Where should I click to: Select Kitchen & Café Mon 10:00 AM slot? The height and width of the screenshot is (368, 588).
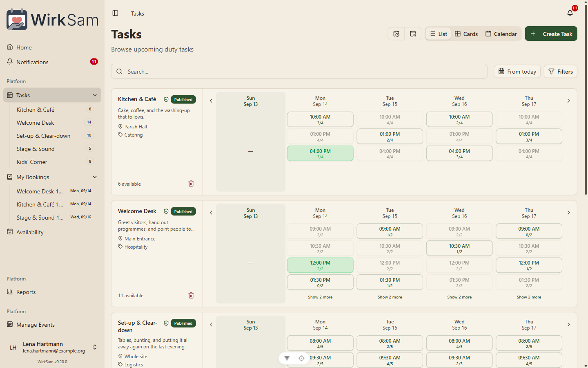pos(320,119)
